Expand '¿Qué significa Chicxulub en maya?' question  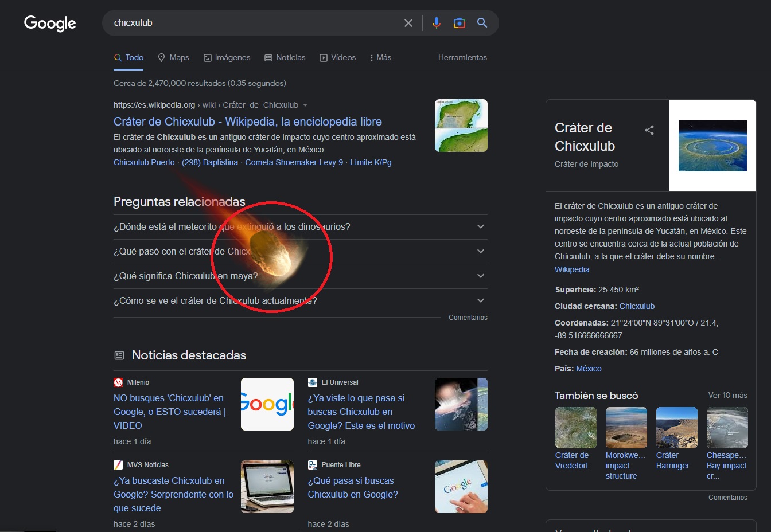[481, 276]
